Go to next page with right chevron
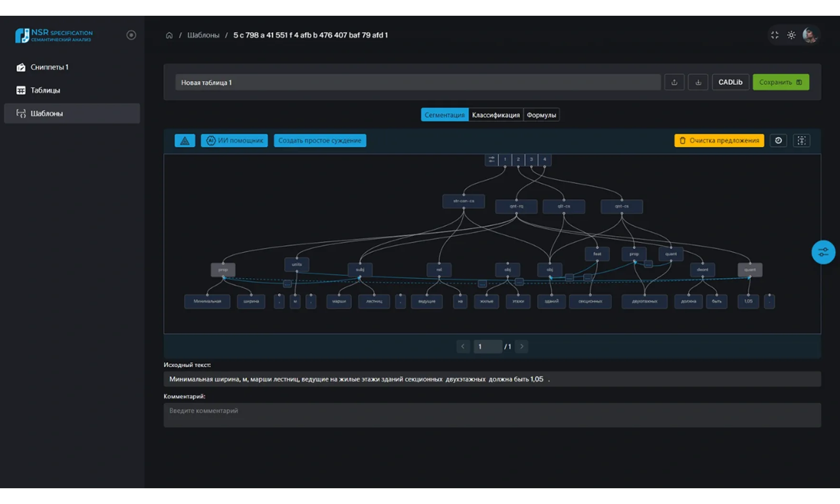Screen dimensions: 840x504 click(522, 346)
